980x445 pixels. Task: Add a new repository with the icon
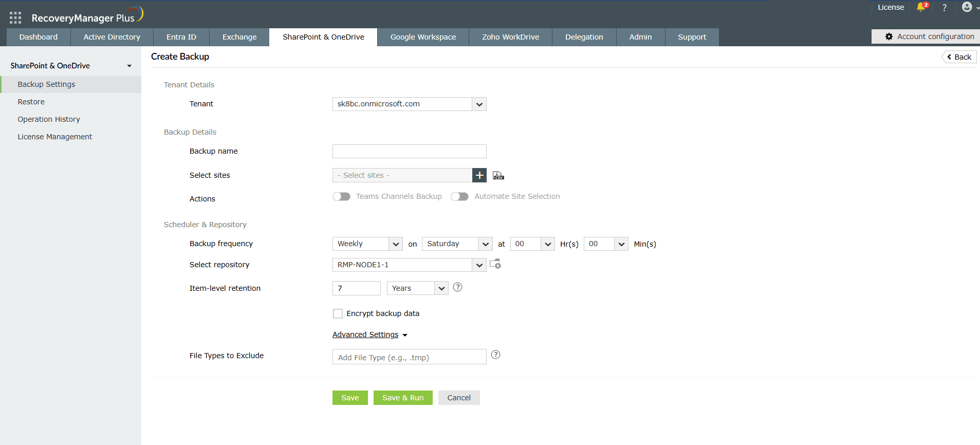495,264
